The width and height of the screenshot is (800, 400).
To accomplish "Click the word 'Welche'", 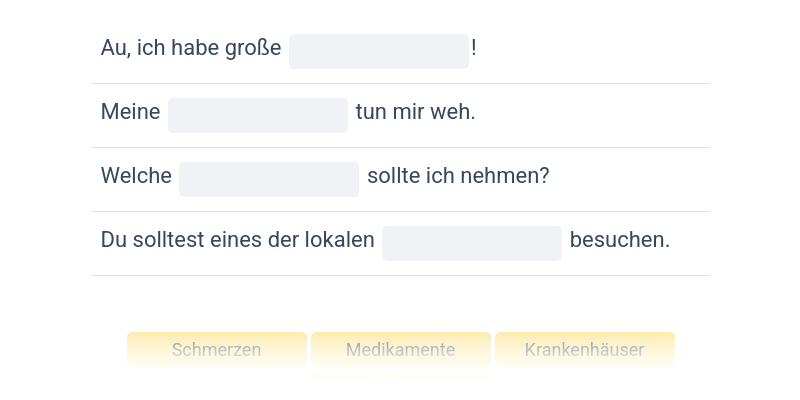I will pos(136,176).
